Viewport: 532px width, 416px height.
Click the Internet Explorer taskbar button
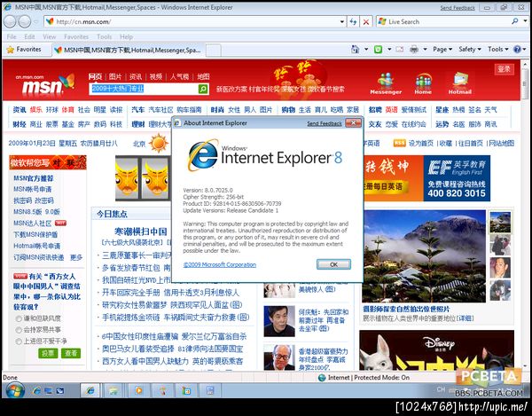click(90, 390)
